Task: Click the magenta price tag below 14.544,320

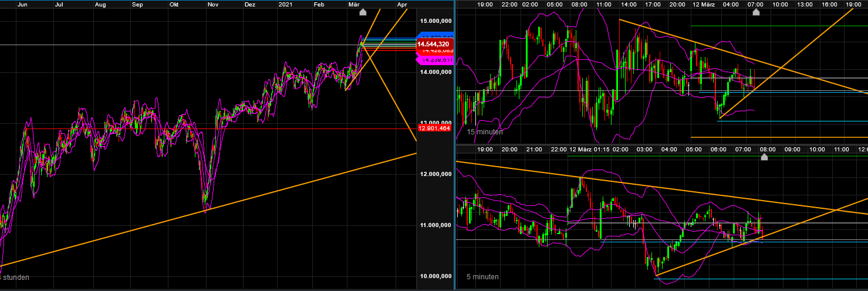Action: tap(434, 60)
